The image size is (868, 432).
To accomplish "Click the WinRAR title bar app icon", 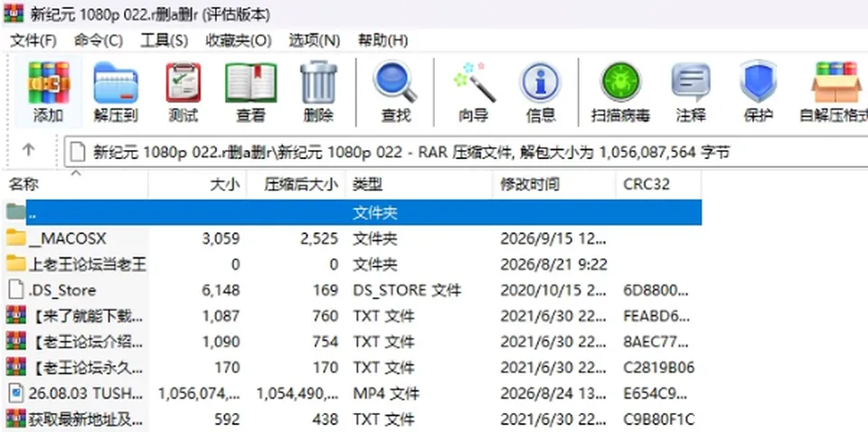I will point(14,14).
